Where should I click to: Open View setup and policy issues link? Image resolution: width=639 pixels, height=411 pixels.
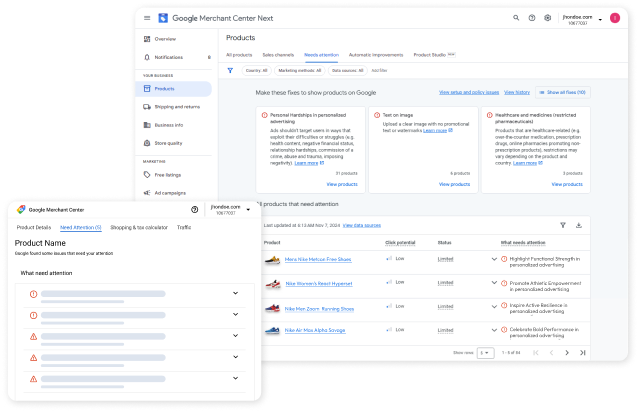tap(469, 92)
